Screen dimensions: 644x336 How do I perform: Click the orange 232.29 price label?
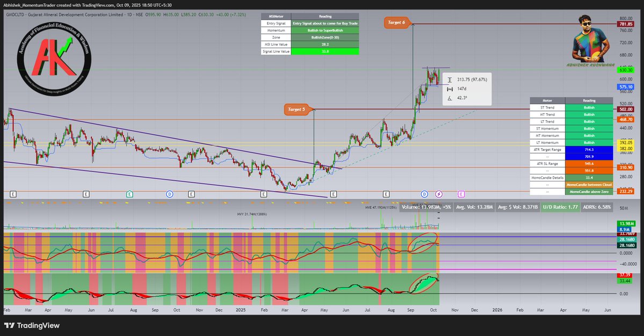tap(626, 191)
